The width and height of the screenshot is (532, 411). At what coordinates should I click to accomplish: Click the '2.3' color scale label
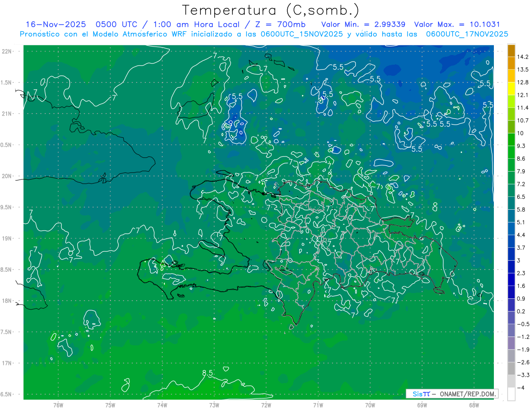coord(521,273)
